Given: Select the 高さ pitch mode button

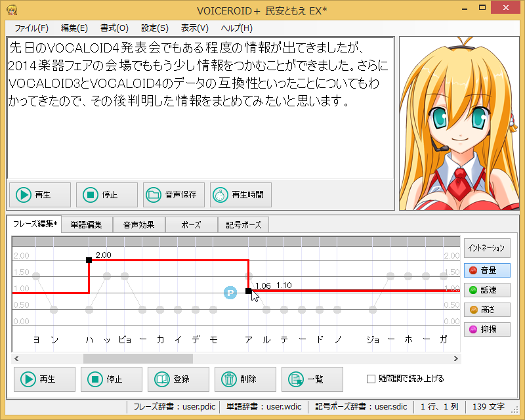Looking at the screenshot, I should tap(487, 310).
